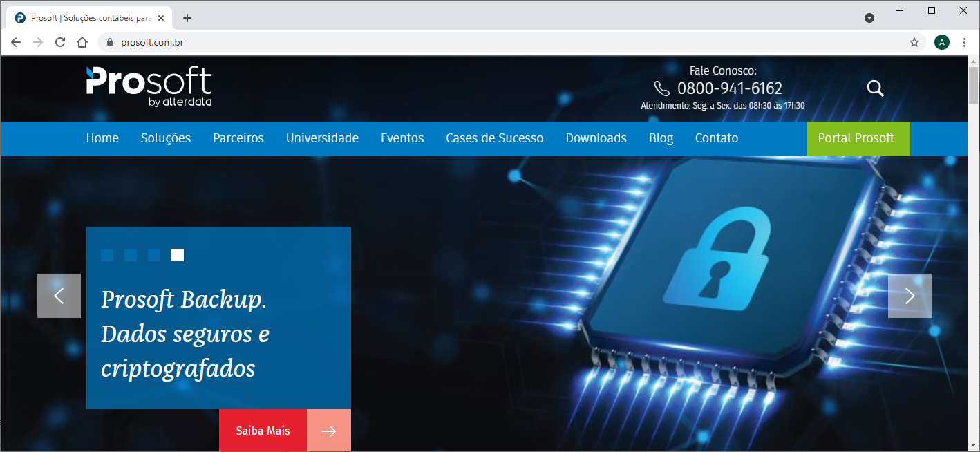
Task: Click the red Saiba Mais button
Action: click(x=263, y=431)
